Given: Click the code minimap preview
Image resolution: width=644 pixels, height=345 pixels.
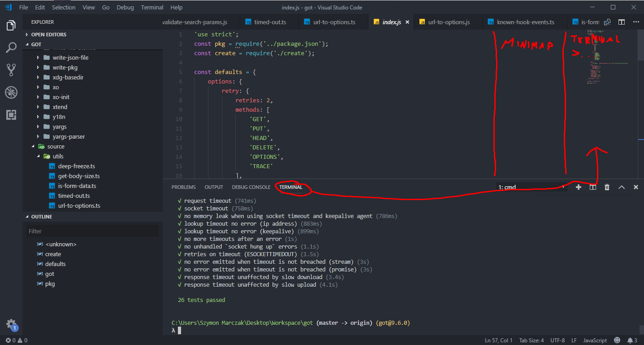Looking at the screenshot, I should coord(609,56).
